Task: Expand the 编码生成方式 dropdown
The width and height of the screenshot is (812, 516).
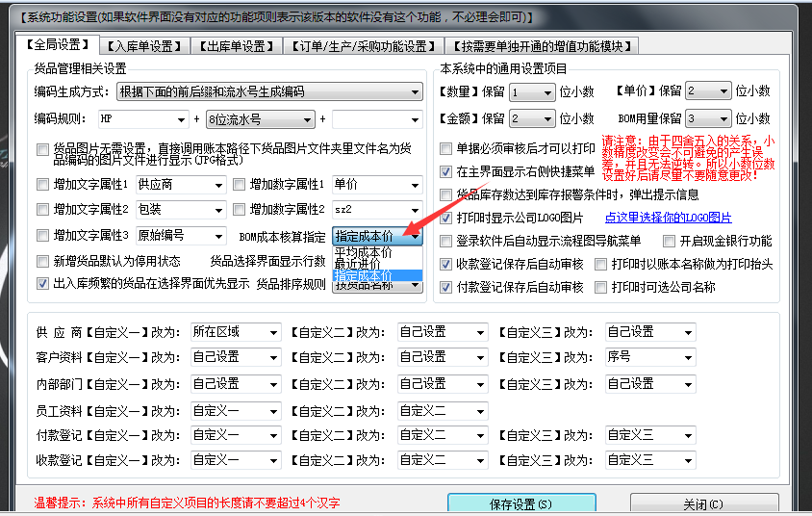Action: click(x=415, y=92)
